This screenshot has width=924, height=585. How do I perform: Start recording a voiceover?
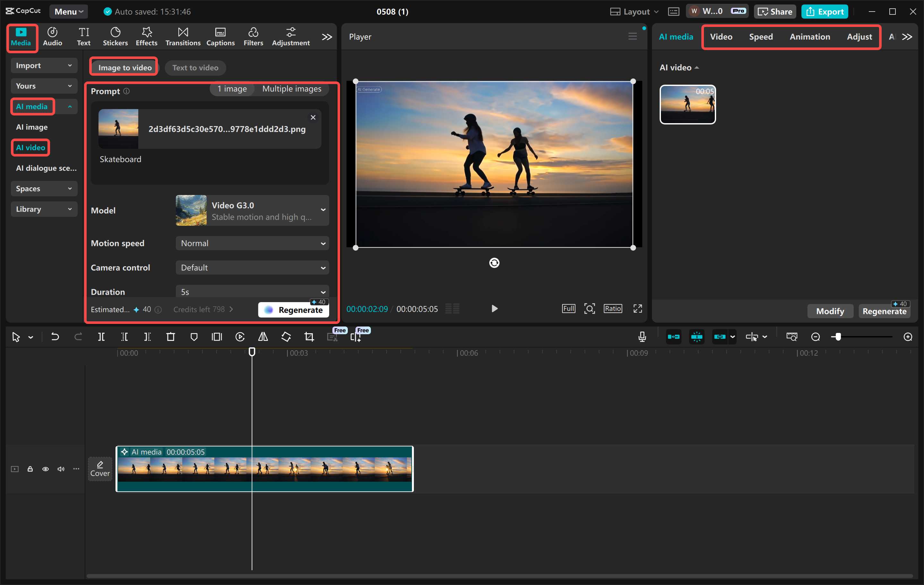point(642,337)
